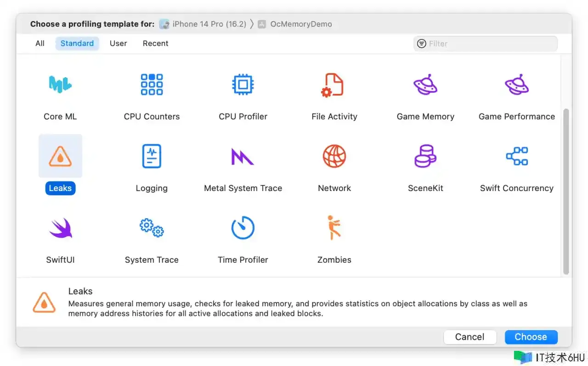Click the Cancel button
588x366 pixels.
pos(469,337)
